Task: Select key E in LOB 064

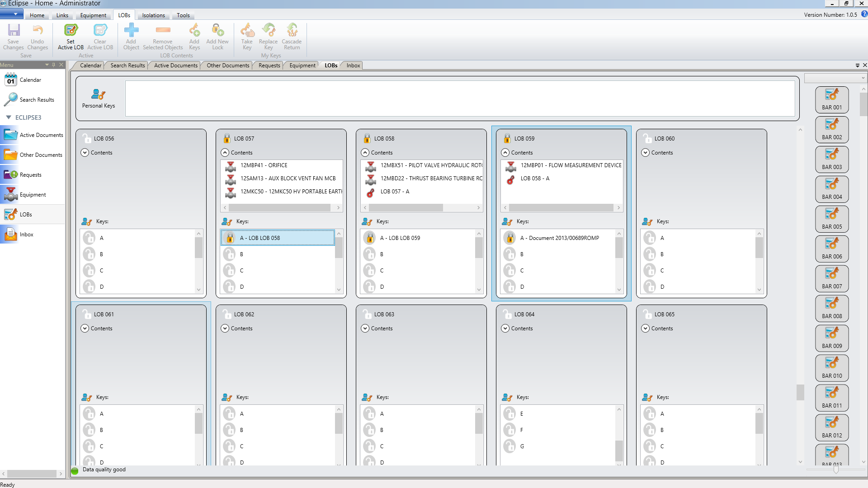Action: pyautogui.click(x=558, y=414)
